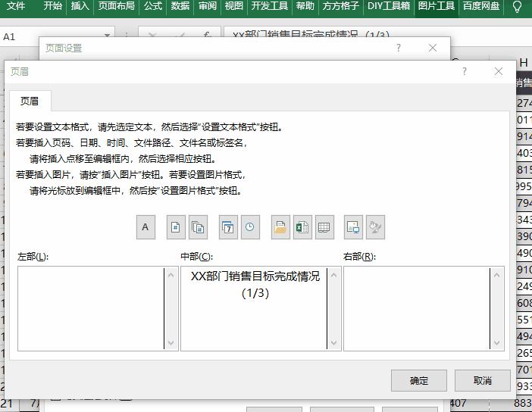The height and width of the screenshot is (412, 532).
Task: Insert page number into header
Action: click(176, 227)
